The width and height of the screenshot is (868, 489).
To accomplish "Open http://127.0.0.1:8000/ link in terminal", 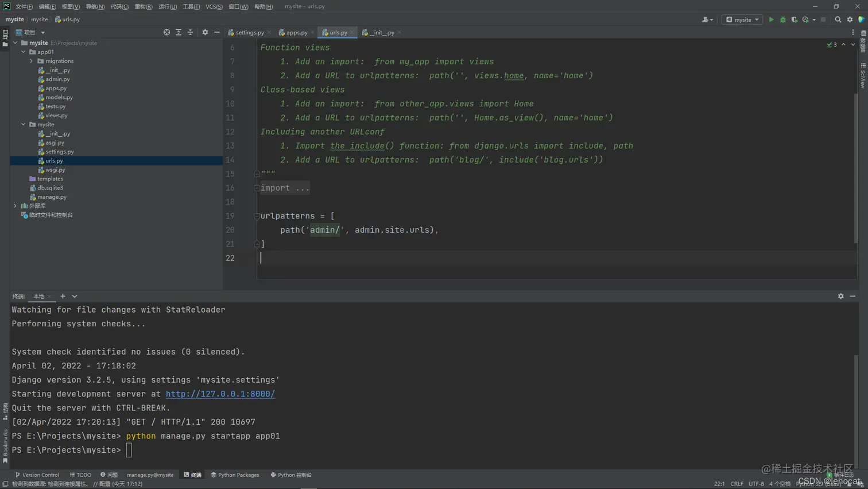I will point(220,394).
